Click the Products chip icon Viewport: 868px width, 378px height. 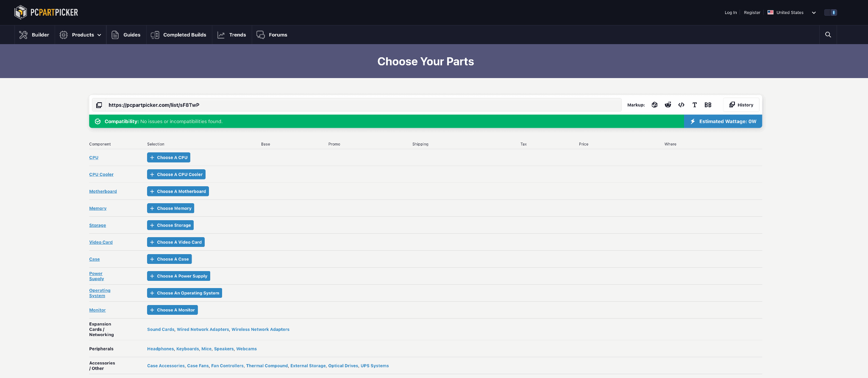pyautogui.click(x=64, y=35)
